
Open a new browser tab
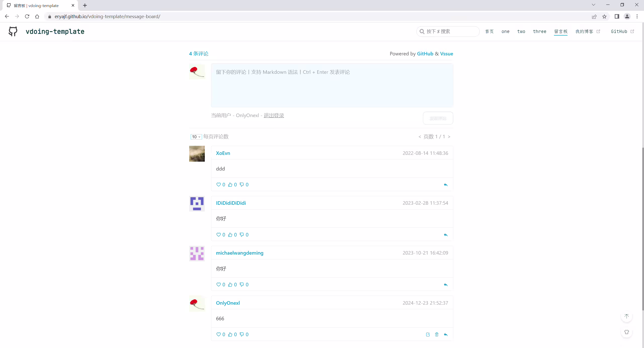(x=85, y=5)
